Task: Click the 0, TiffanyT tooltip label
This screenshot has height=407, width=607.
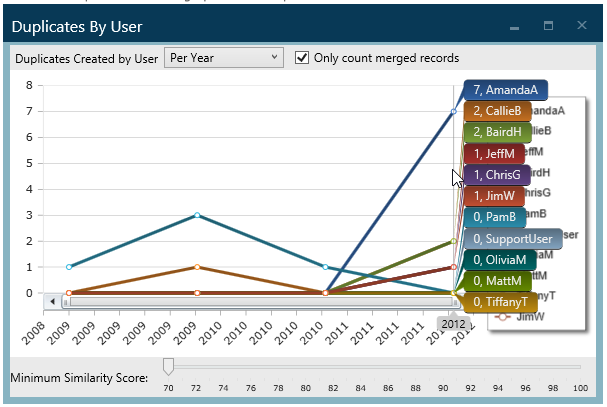Action: point(501,302)
